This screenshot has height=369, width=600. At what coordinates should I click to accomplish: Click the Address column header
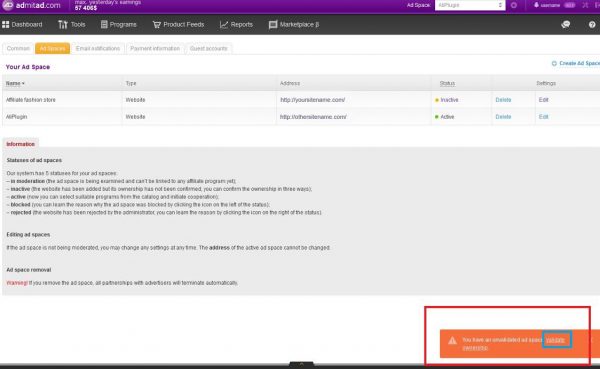290,83
